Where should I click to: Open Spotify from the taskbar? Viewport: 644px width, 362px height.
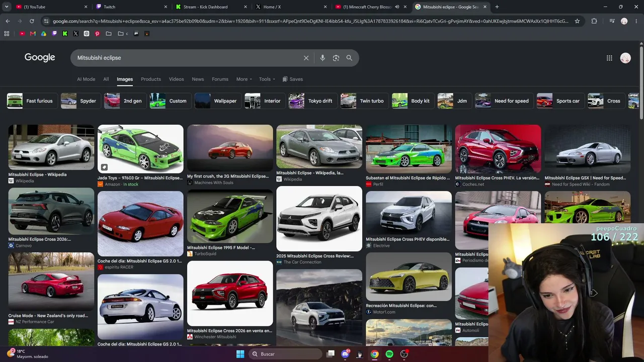389,354
